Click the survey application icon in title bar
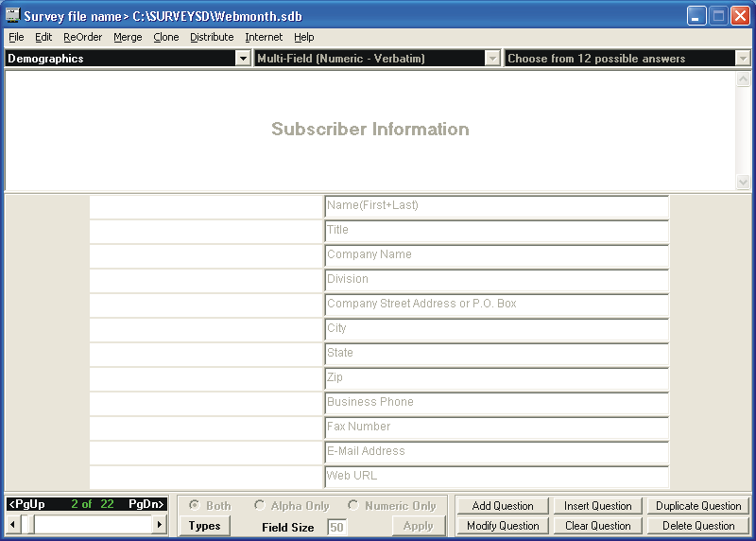This screenshot has width=756, height=541. point(12,15)
